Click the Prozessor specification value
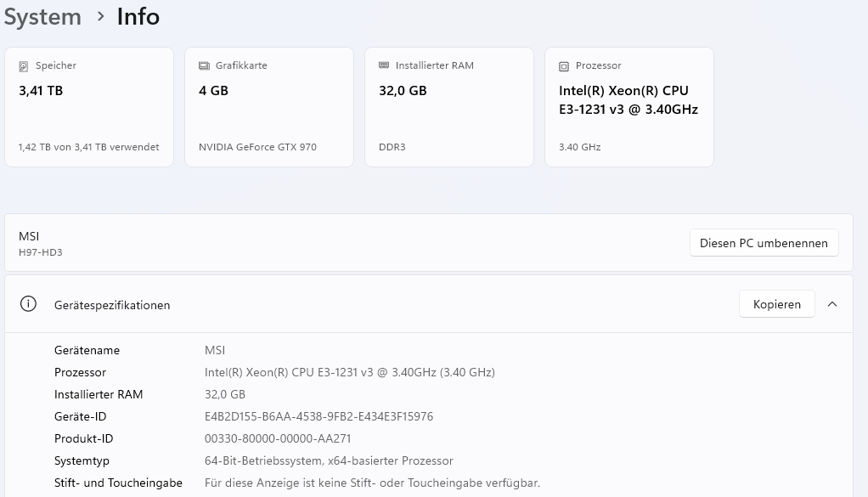 point(349,372)
